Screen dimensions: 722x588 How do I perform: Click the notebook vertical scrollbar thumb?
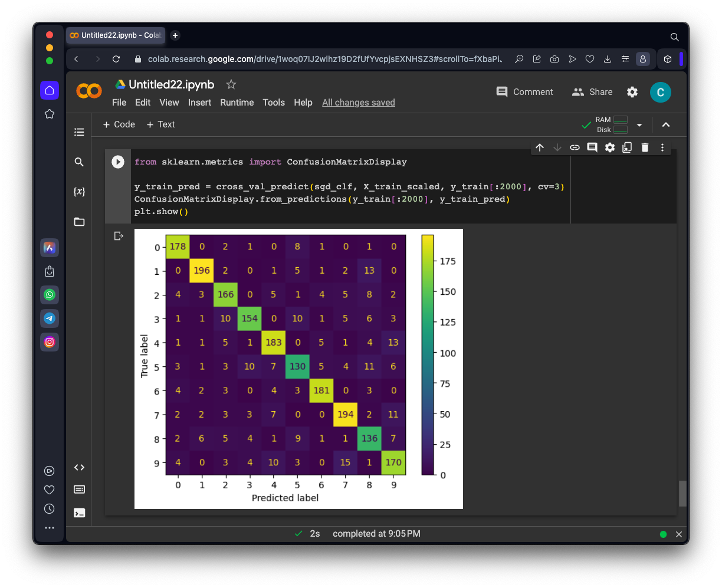tap(682, 493)
